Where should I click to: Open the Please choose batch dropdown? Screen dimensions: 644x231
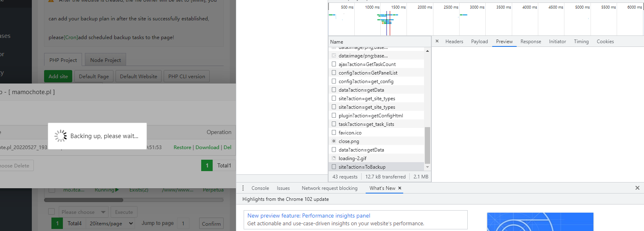click(83, 212)
